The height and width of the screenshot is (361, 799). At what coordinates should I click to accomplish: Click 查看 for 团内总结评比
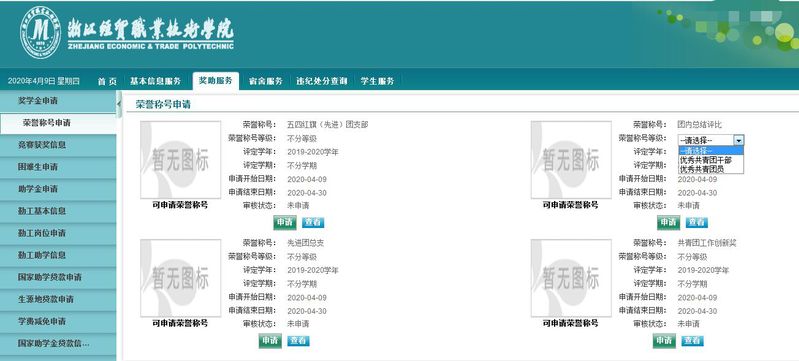click(x=696, y=222)
